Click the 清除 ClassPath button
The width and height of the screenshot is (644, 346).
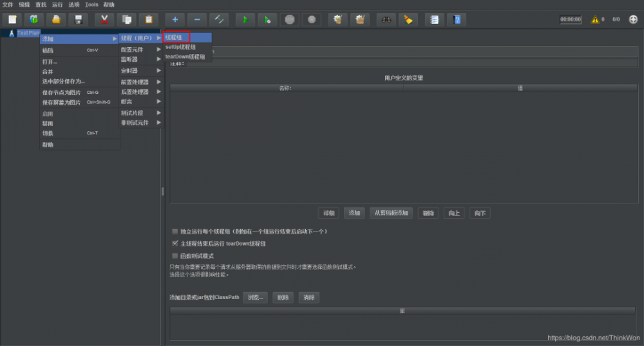[x=309, y=298]
